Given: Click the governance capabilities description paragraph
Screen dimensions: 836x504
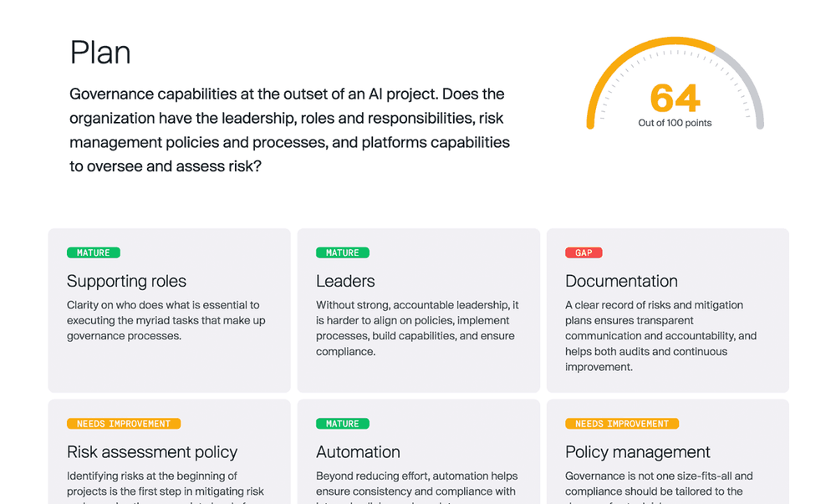Looking at the screenshot, I should pyautogui.click(x=288, y=130).
